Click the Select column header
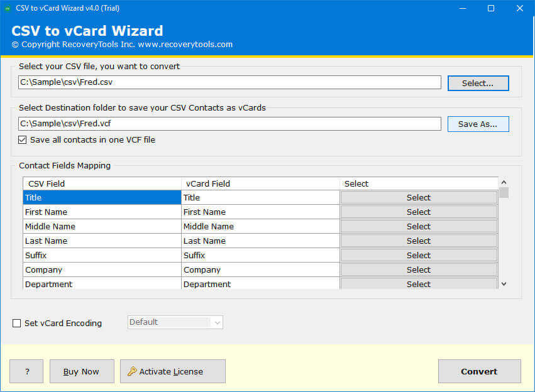Viewport: 535px width, 392px height. pyautogui.click(x=419, y=183)
